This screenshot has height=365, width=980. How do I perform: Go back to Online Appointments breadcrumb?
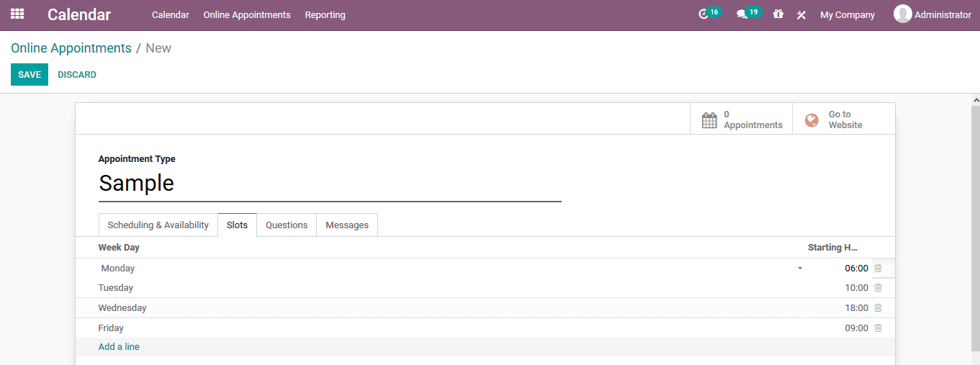click(x=71, y=48)
